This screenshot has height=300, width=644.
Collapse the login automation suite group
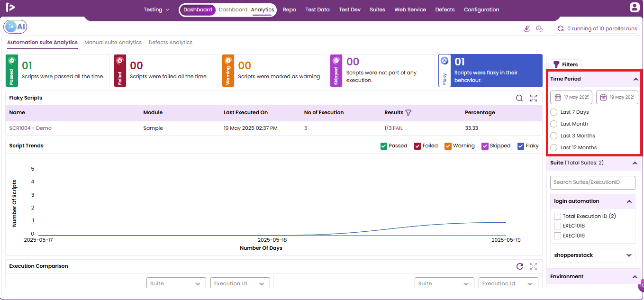[x=629, y=201]
